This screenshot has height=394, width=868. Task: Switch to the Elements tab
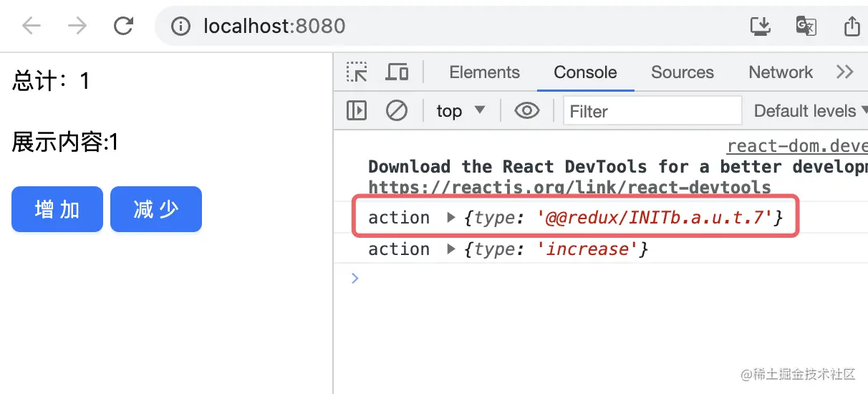pyautogui.click(x=484, y=72)
